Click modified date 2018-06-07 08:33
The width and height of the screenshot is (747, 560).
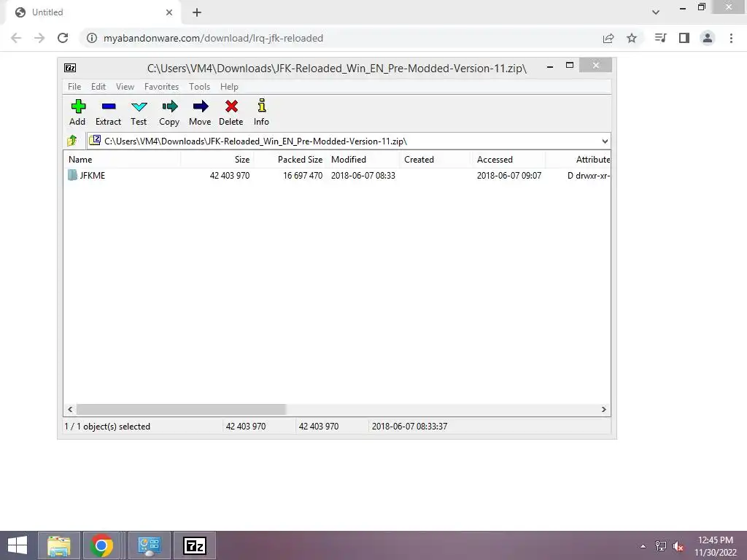(x=363, y=175)
